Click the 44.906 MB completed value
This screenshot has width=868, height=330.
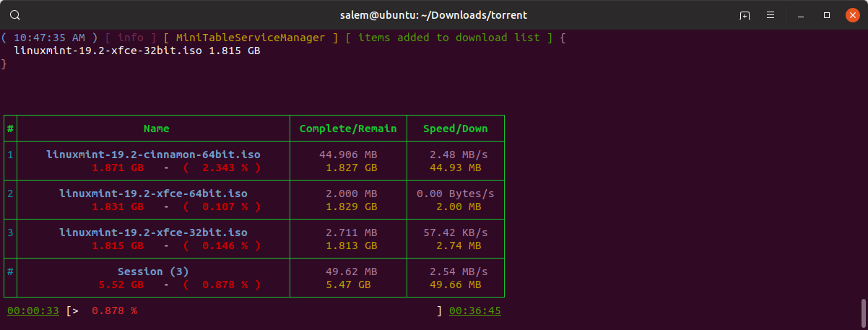pyautogui.click(x=348, y=155)
